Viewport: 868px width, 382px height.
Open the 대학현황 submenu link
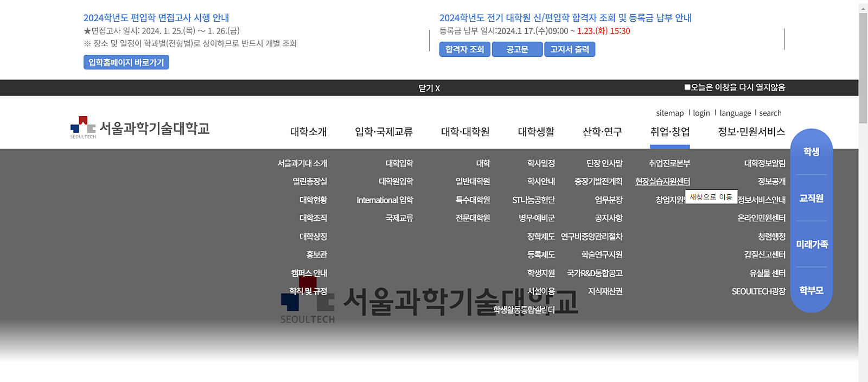[313, 200]
